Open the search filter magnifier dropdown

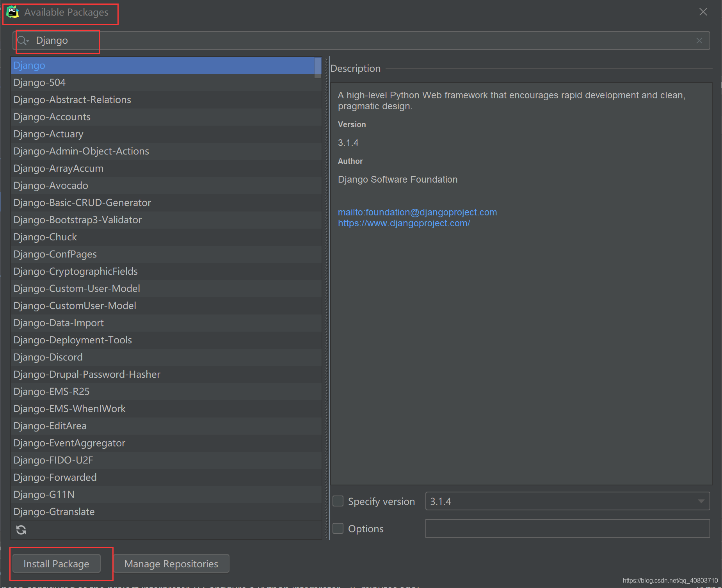23,40
